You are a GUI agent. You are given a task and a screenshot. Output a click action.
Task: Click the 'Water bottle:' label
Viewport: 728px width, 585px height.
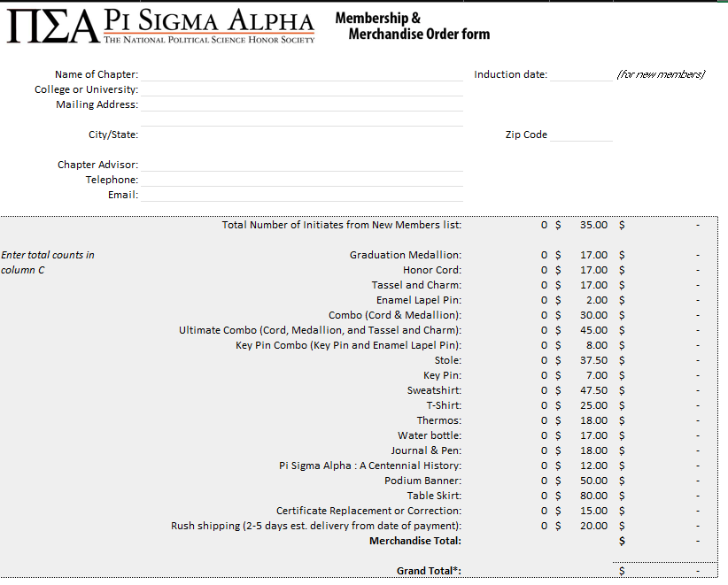point(430,435)
